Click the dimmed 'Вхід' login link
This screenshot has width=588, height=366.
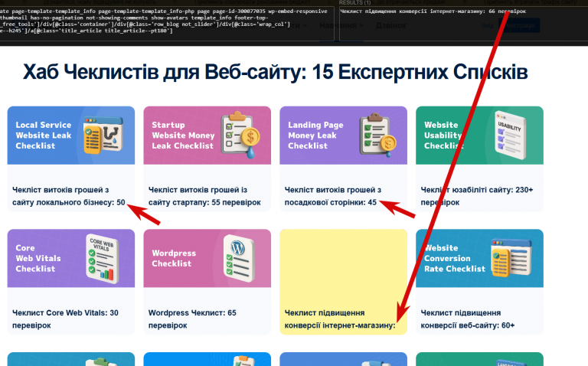(x=487, y=25)
